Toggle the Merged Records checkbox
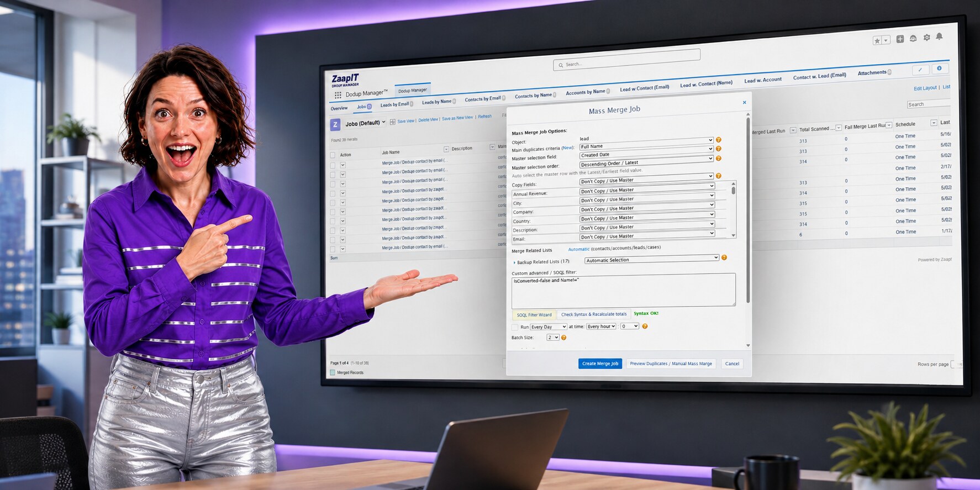Screen dimensions: 980x490 (x=333, y=372)
